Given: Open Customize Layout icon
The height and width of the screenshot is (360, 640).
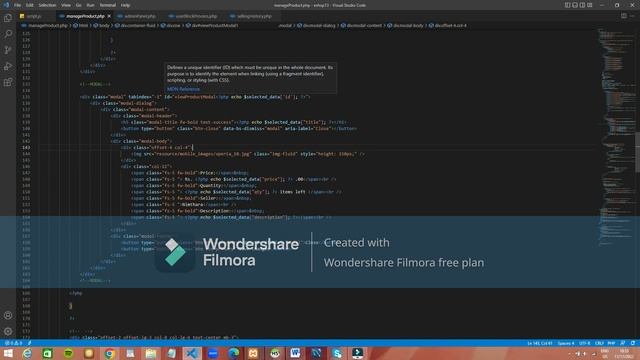Looking at the screenshot, I should point(590,5).
